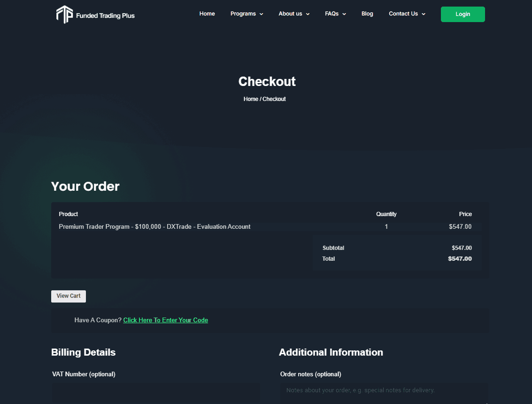Click the Order notes (optional) label
This screenshot has width=532, height=404.
pos(310,374)
